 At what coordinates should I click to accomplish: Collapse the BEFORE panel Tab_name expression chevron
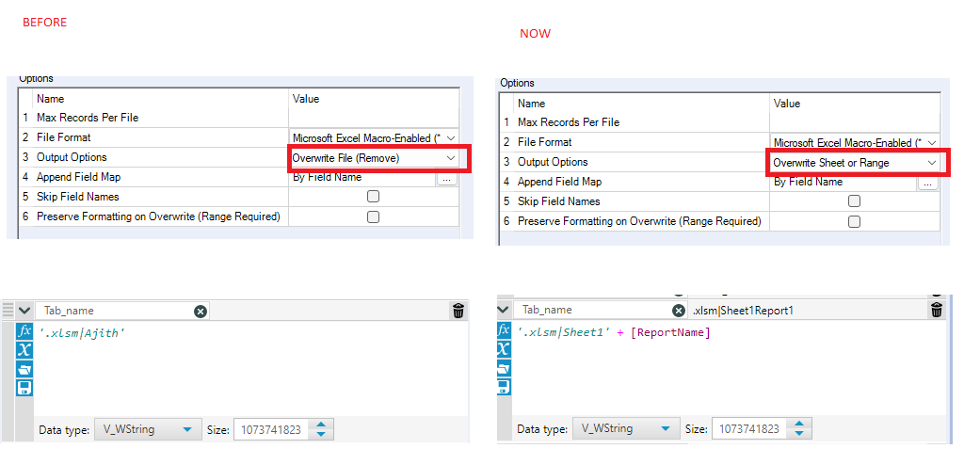click(25, 311)
